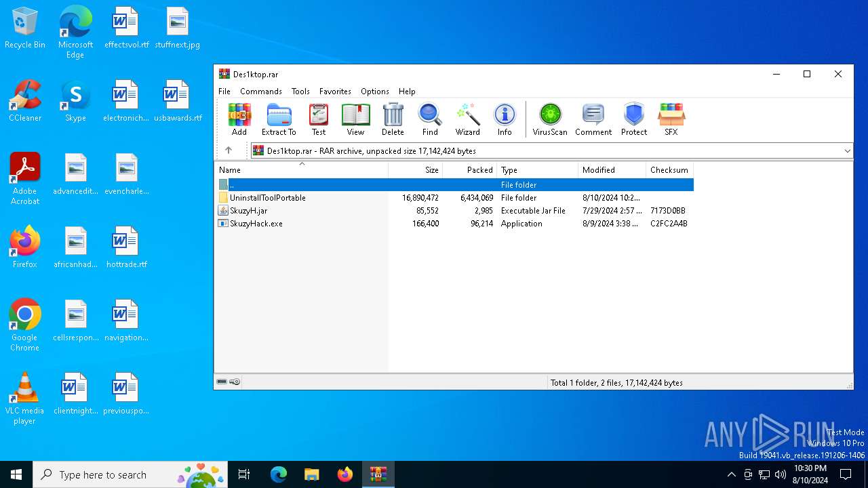Create SFX archive via SFX icon

pos(671,119)
